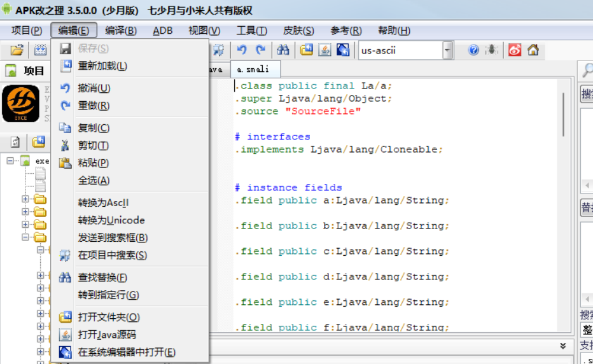Collapse the root exe tree node
Image resolution: width=593 pixels, height=364 pixels.
click(10, 161)
